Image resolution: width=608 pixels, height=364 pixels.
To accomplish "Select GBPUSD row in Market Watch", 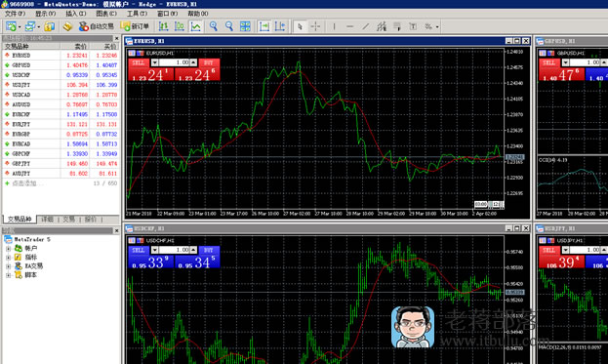I will point(61,65).
